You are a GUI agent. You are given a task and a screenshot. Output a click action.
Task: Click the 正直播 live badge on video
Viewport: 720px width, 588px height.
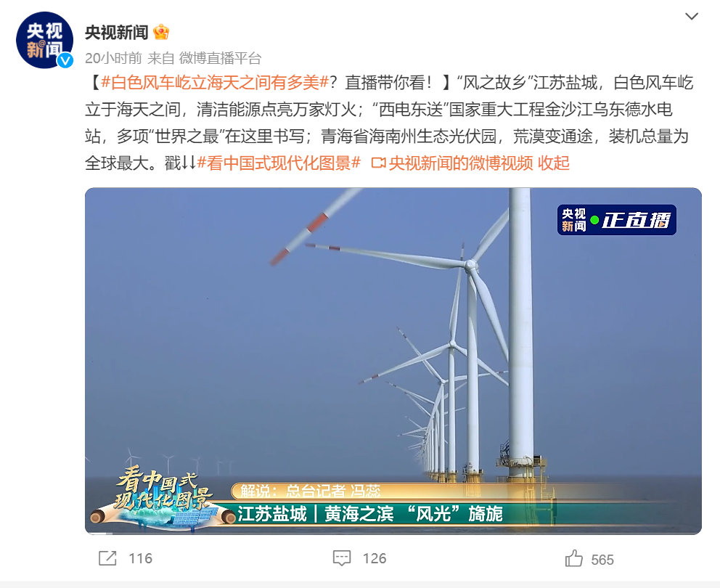617,220
